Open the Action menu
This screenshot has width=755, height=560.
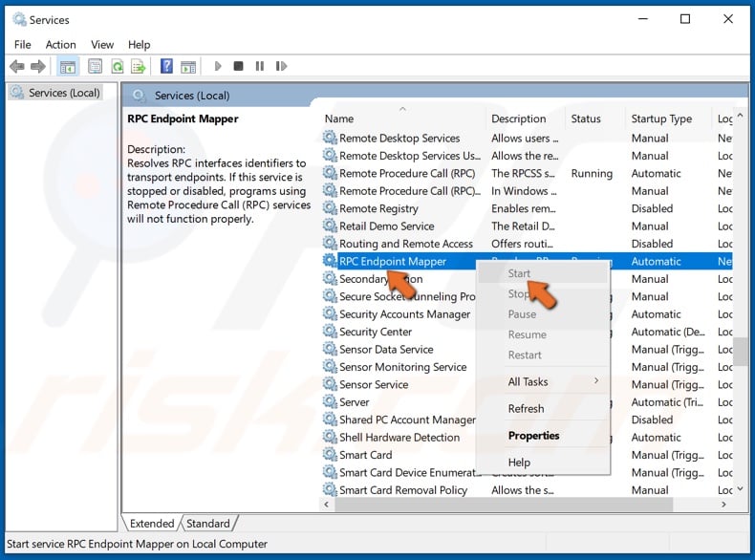(60, 44)
